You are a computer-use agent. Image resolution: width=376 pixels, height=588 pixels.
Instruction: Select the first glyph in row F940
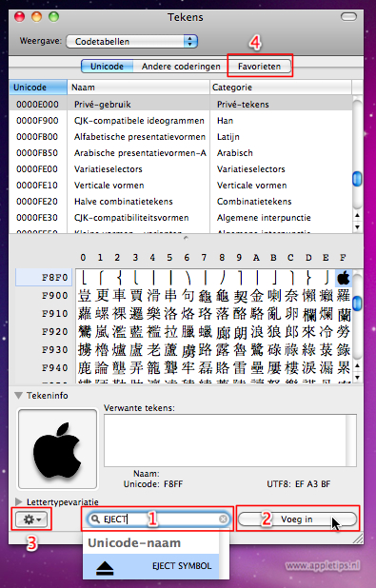coord(85,367)
